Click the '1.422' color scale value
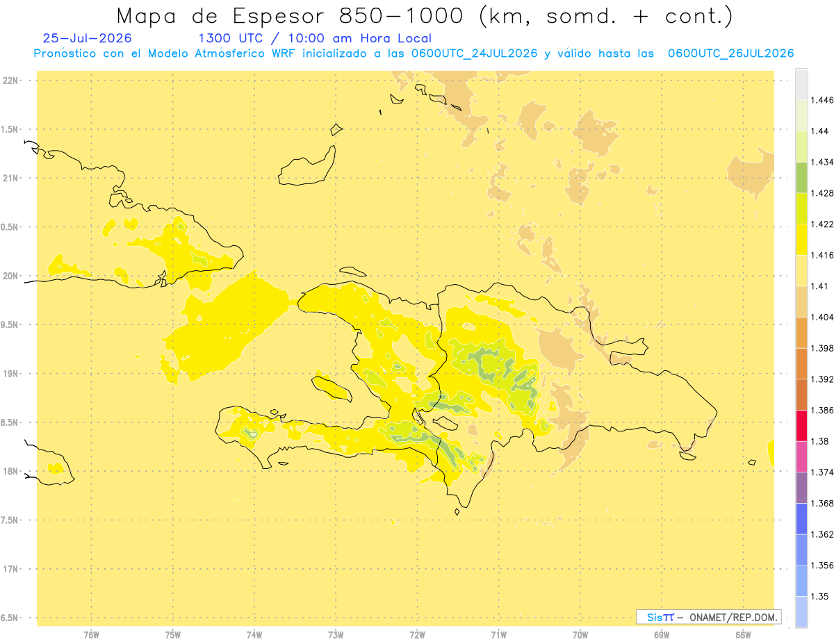The width and height of the screenshot is (834, 644). pyautogui.click(x=822, y=224)
